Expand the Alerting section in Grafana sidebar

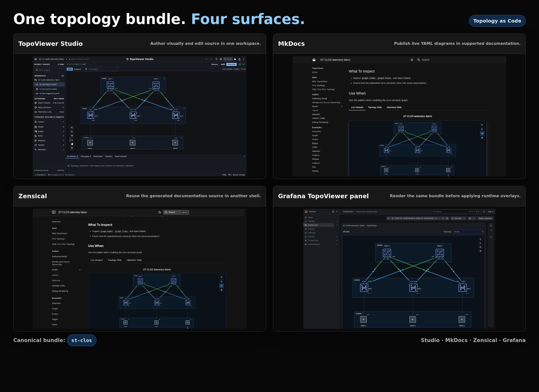337,237
